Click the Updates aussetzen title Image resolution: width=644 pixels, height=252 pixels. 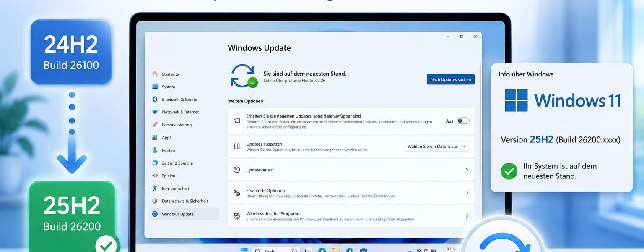[264, 144]
